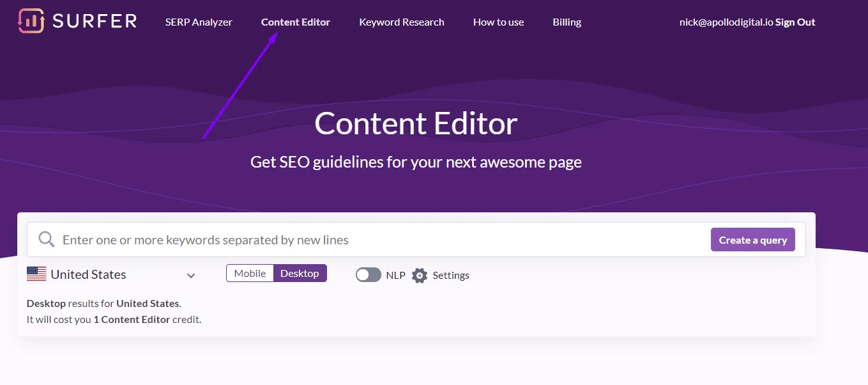Viewport: 868px width, 385px height.
Task: Click the NLP label text
Action: (x=395, y=276)
